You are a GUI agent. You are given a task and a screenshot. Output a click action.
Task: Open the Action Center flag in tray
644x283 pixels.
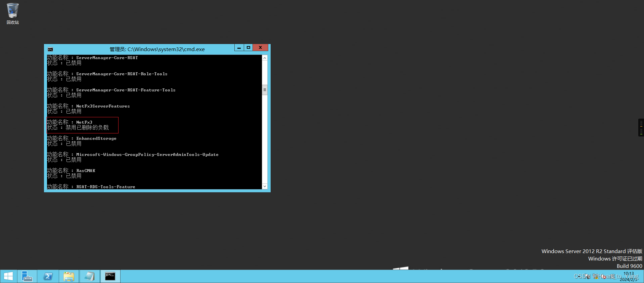(x=587, y=276)
